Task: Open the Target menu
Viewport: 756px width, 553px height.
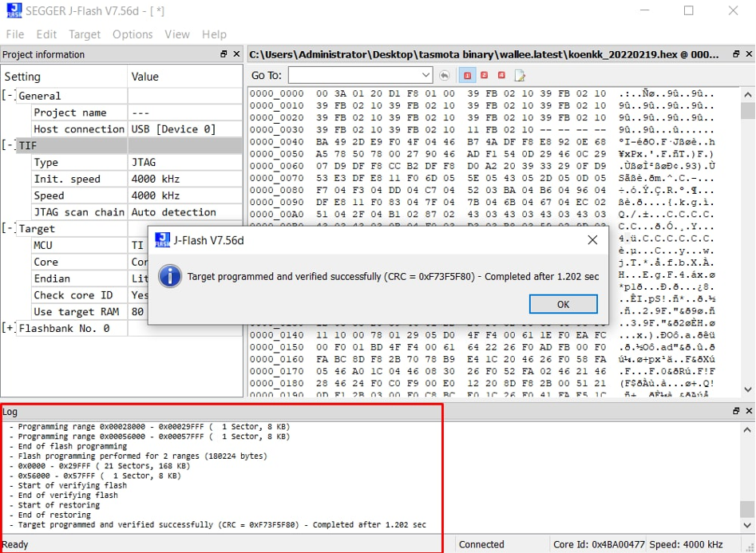Action: pyautogui.click(x=85, y=34)
